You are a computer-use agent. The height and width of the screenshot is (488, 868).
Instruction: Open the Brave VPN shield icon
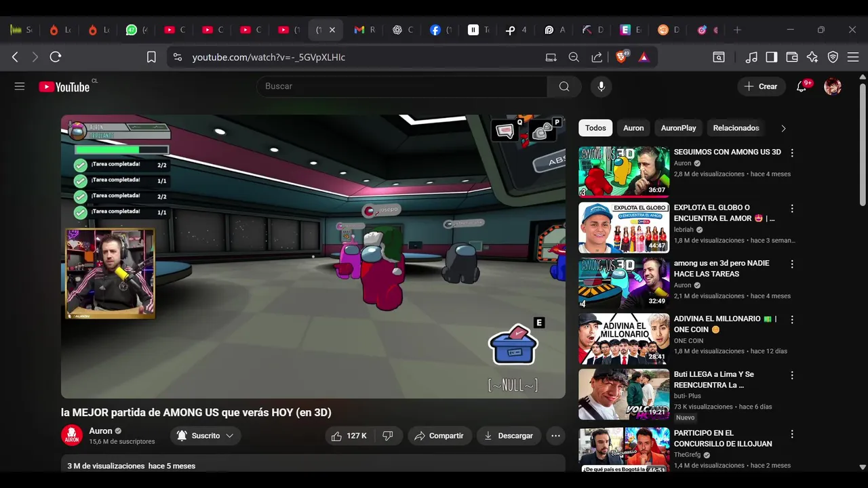(x=833, y=58)
